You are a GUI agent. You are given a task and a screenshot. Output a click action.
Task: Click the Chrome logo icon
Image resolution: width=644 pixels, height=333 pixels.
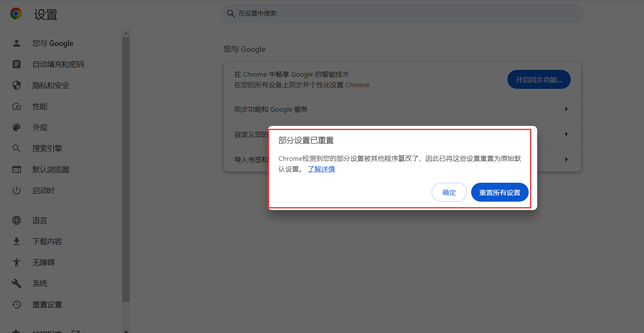[16, 14]
